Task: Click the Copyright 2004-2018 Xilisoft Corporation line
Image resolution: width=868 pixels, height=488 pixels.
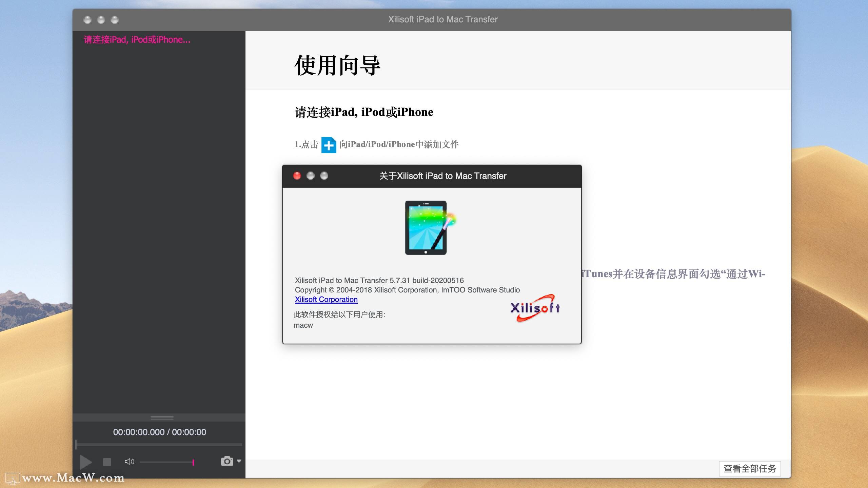Action: (x=407, y=290)
